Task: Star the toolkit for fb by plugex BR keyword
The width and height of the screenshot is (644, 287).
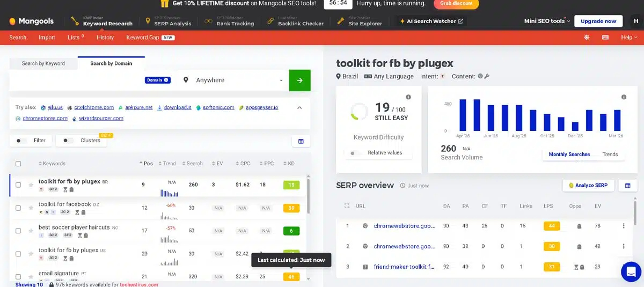Action: (x=32, y=184)
